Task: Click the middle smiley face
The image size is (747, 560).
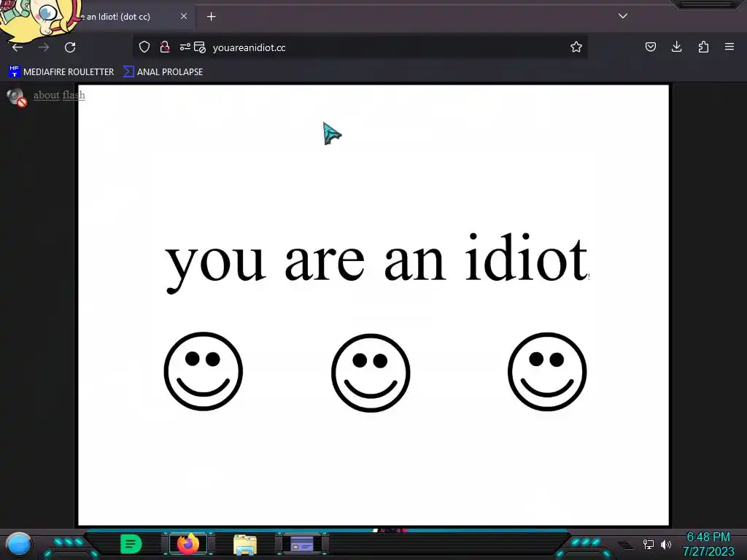Action: click(371, 373)
